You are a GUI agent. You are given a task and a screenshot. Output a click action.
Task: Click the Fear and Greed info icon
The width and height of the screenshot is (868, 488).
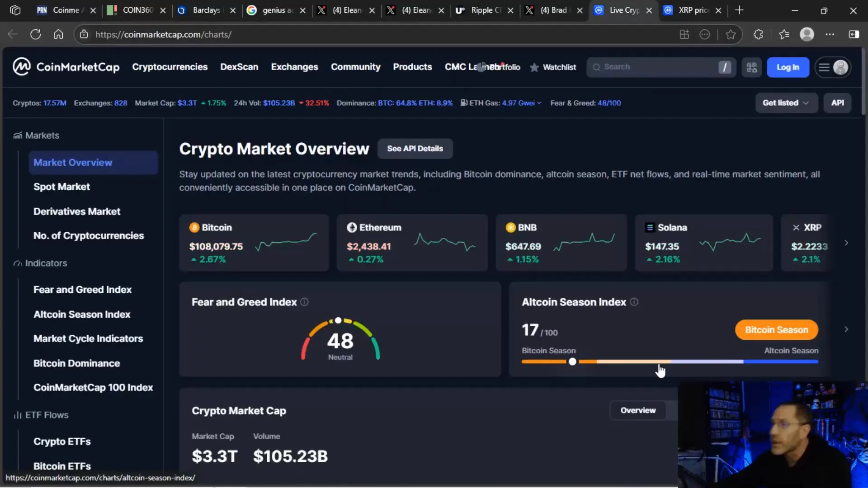(x=305, y=302)
